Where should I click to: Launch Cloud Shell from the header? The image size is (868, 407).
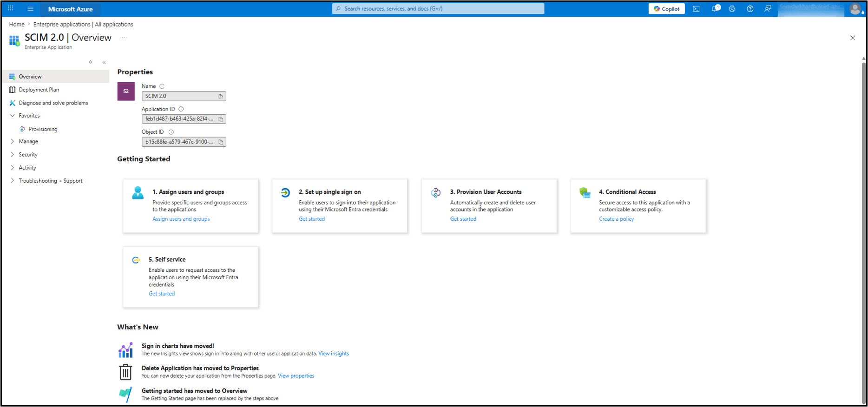[696, 9]
